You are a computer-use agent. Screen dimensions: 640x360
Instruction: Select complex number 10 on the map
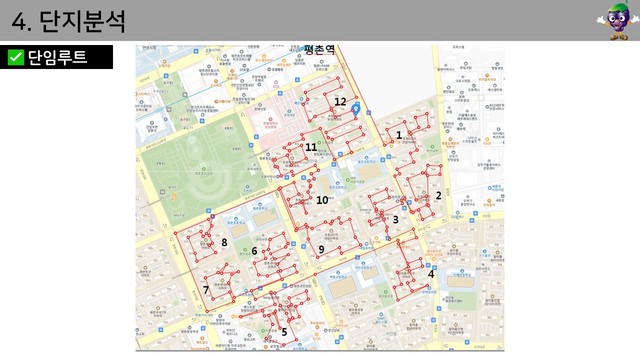pos(322,200)
